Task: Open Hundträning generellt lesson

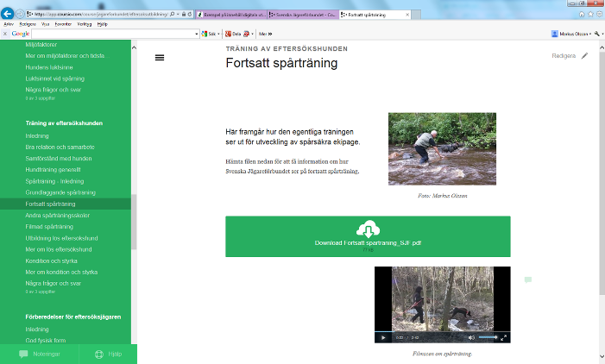Action: tap(53, 169)
